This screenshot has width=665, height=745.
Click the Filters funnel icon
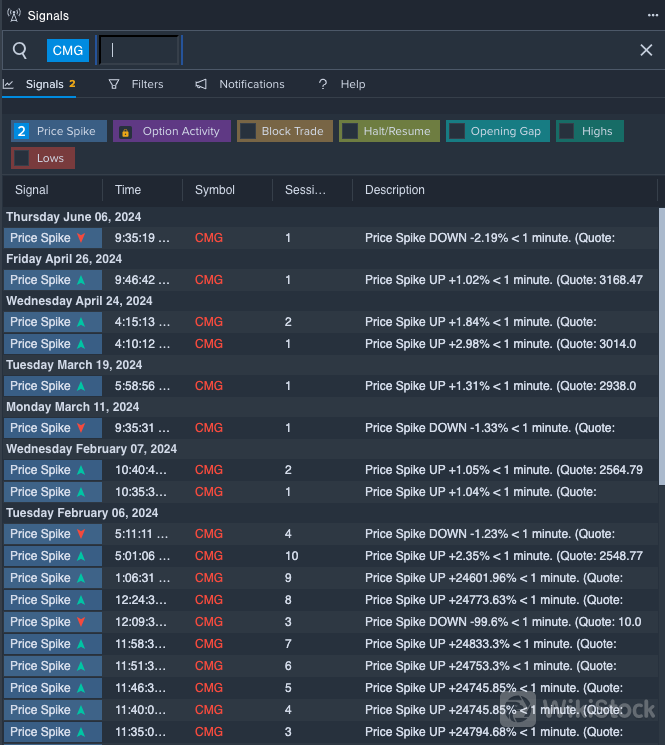pos(114,85)
